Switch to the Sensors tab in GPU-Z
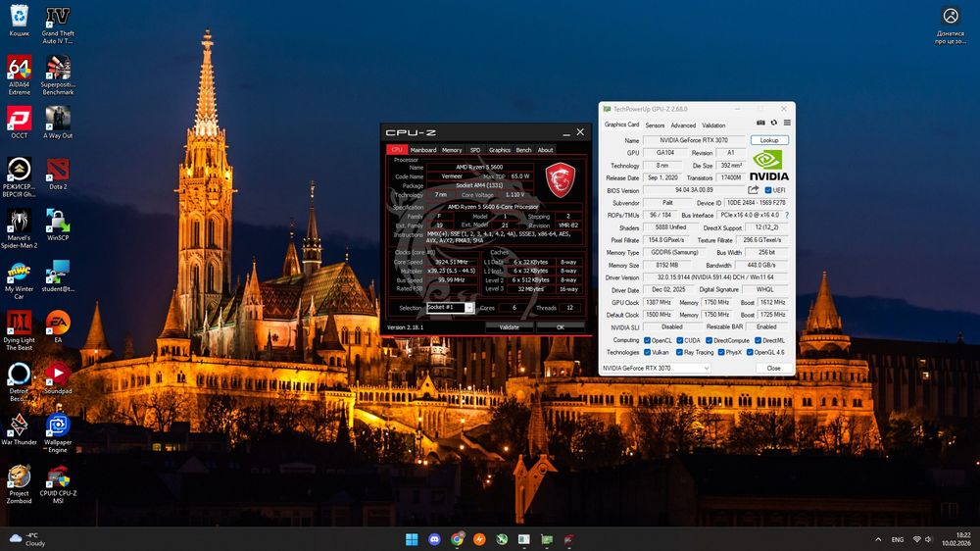This screenshot has height=551, width=980. [x=655, y=125]
